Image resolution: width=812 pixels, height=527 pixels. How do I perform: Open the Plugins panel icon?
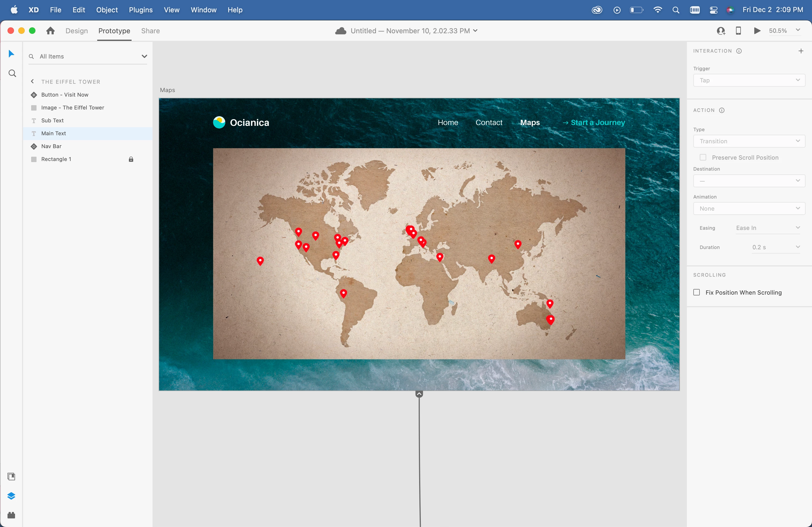click(x=11, y=515)
